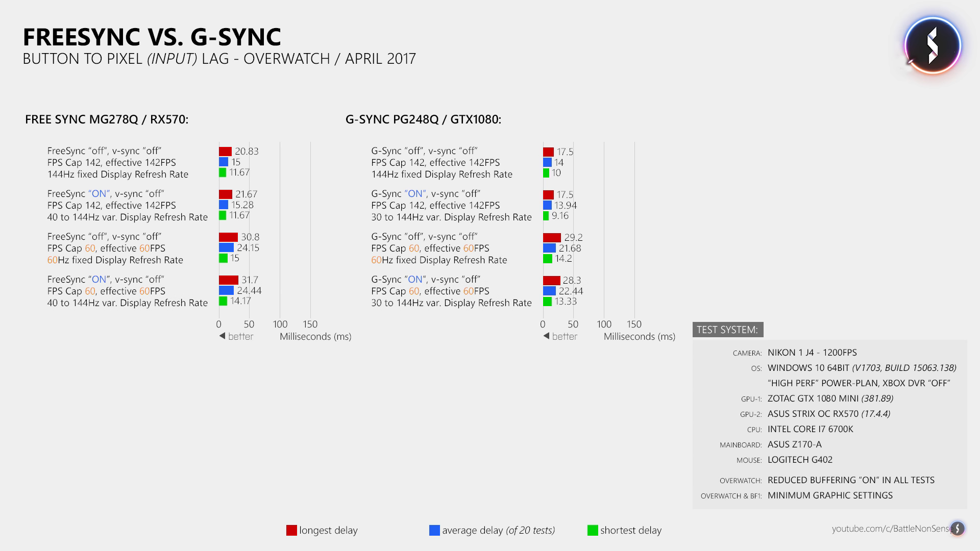Click the better arrow under the FreeSync chart
The width and height of the screenshot is (980, 551).
click(x=222, y=336)
